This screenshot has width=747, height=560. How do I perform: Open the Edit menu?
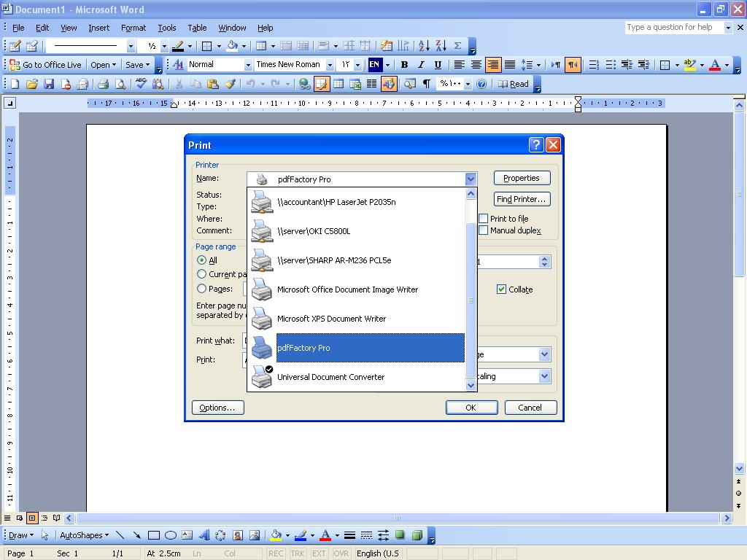42,28
